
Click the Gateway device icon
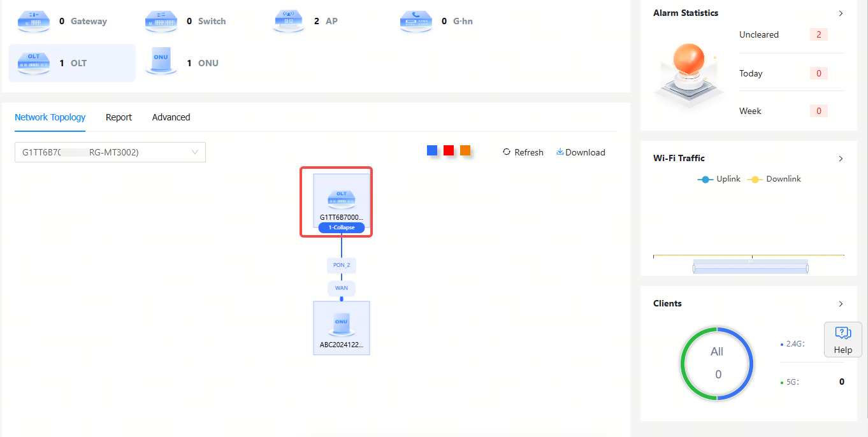[34, 21]
